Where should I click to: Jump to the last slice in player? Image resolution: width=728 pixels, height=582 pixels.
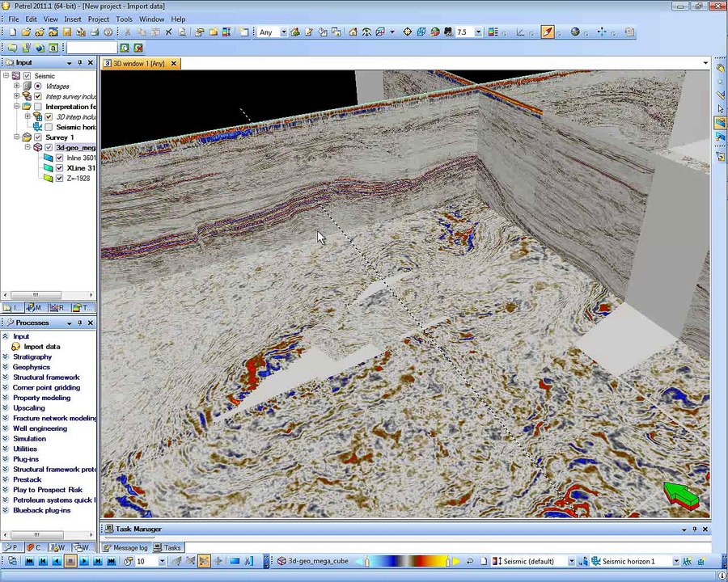click(x=112, y=561)
